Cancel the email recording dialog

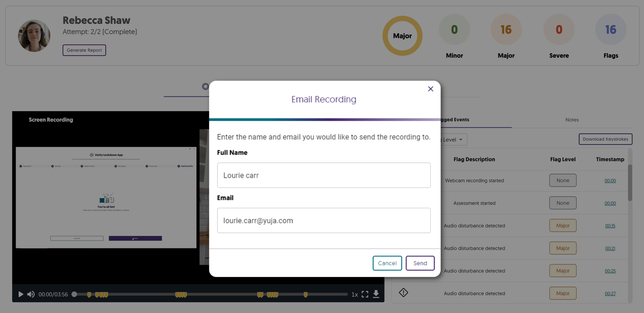tap(387, 263)
